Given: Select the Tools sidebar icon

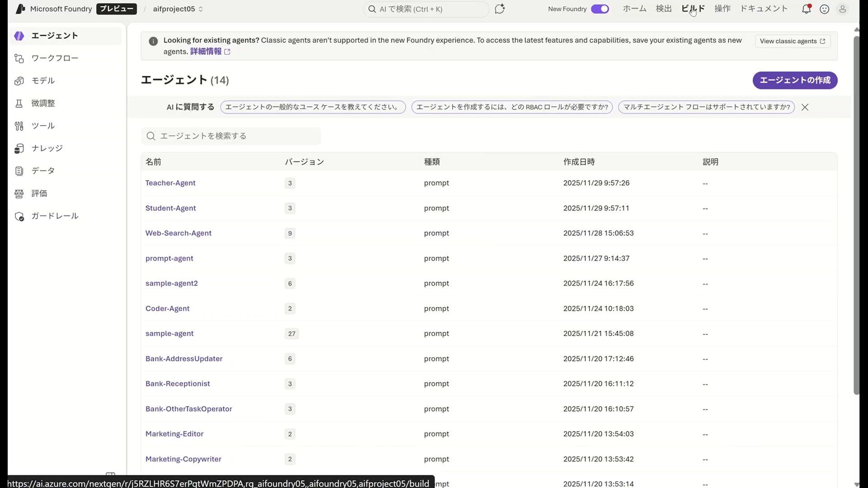Looking at the screenshot, I should (x=19, y=126).
